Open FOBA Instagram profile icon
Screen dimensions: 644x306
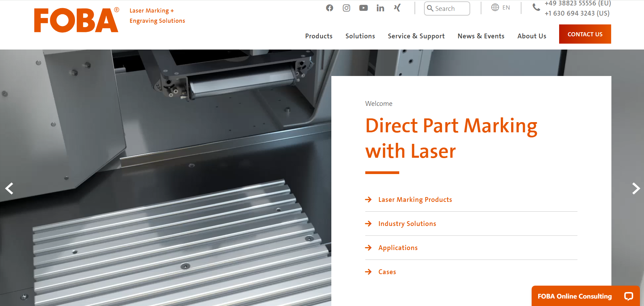click(346, 8)
